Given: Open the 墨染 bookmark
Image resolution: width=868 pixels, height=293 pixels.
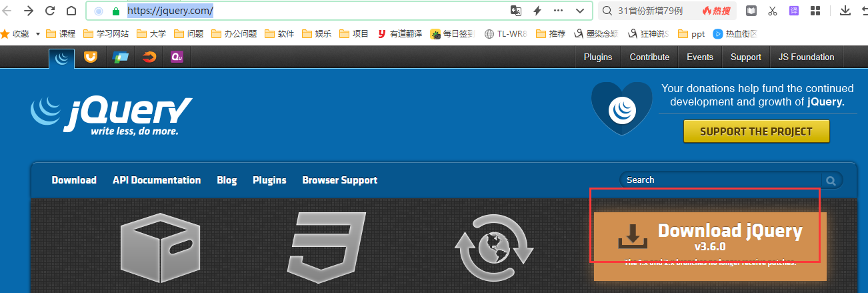Looking at the screenshot, I should click(596, 33).
